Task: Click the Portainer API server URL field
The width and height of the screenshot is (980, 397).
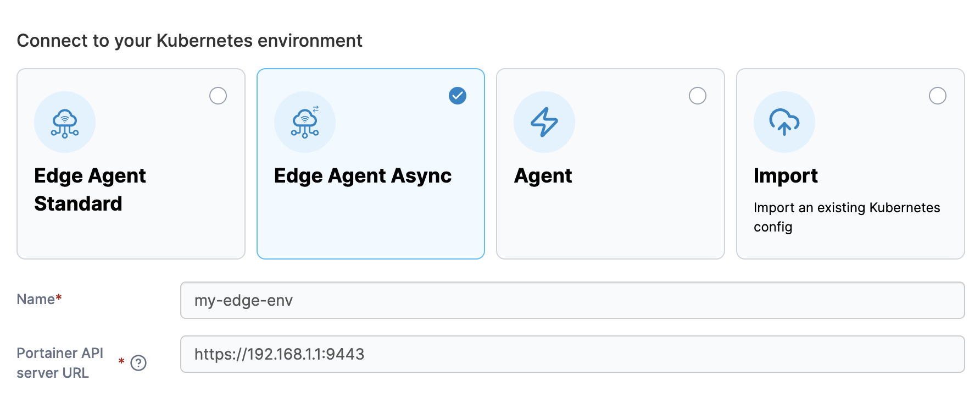Action: click(x=572, y=354)
